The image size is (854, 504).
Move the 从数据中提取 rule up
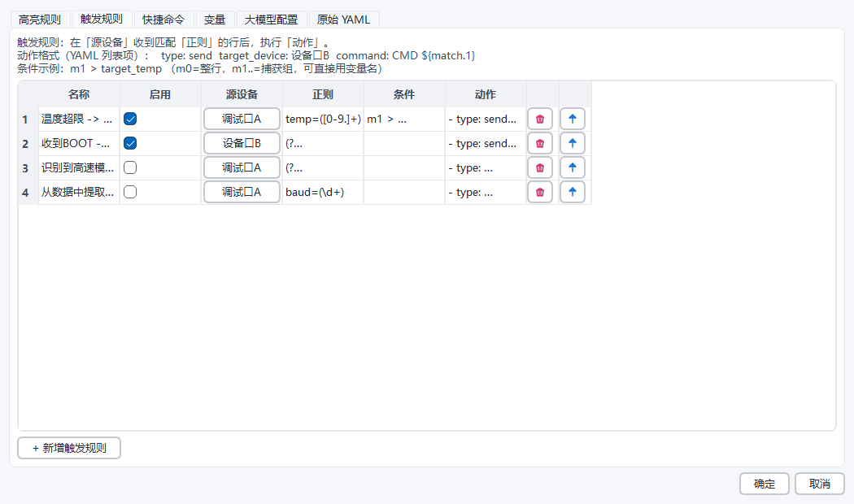point(572,192)
